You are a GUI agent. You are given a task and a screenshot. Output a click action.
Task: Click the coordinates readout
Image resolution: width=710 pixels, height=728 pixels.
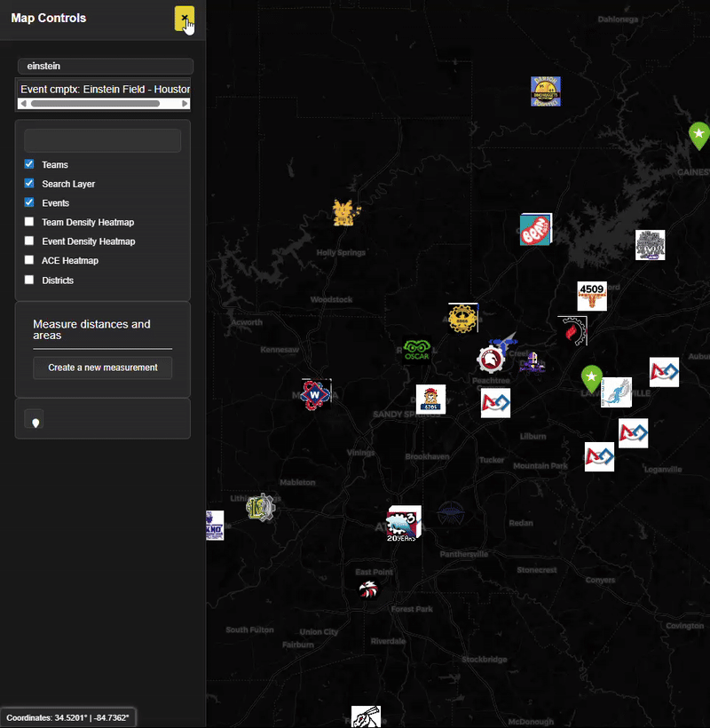pos(67,717)
